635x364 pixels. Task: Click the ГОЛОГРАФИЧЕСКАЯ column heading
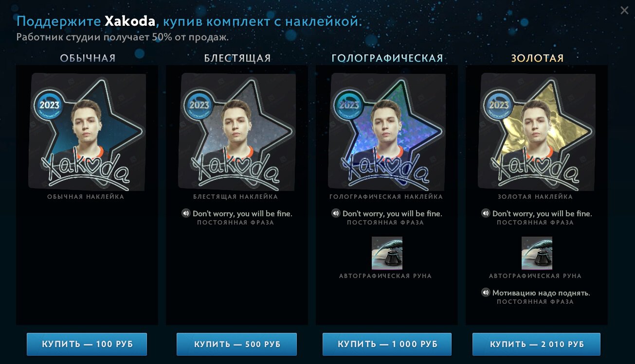pos(387,58)
